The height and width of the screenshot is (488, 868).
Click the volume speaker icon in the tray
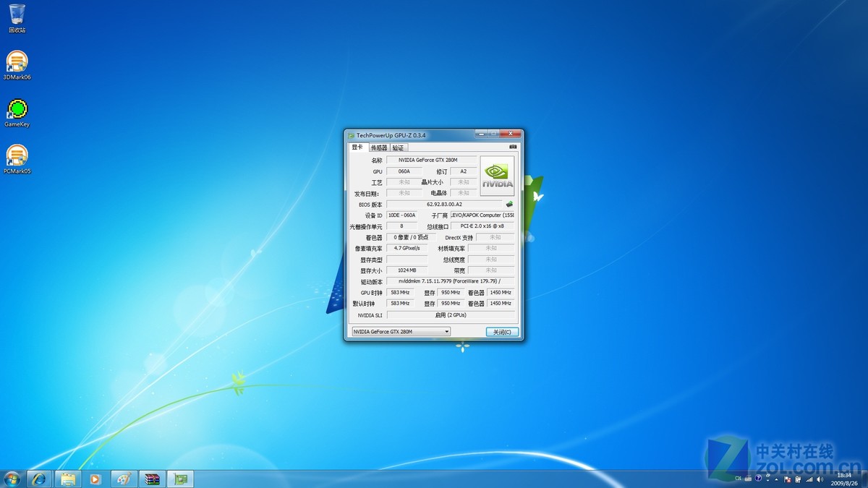click(819, 479)
